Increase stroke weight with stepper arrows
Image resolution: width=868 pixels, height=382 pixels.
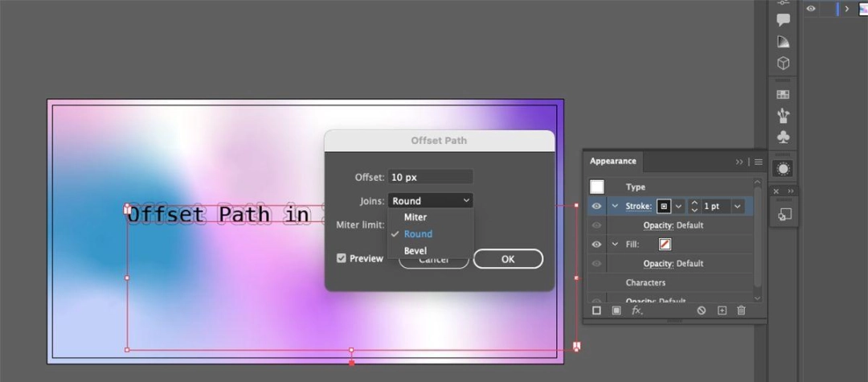click(694, 203)
